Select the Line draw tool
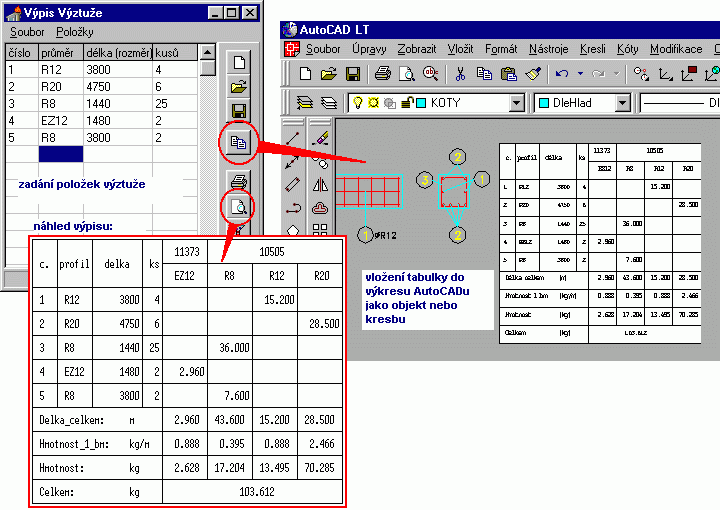720x510 pixels. coord(292,138)
